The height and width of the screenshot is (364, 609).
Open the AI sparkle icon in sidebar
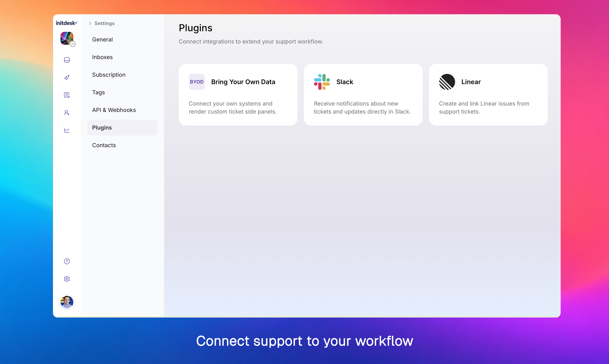[67, 78]
